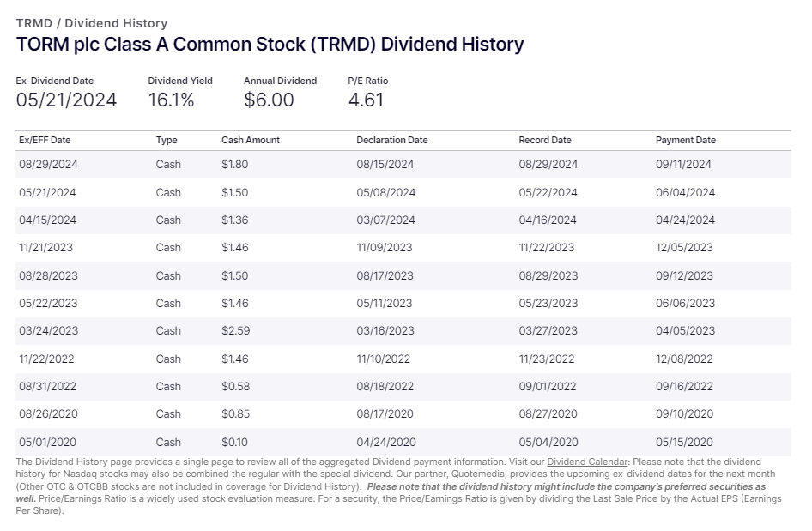Screen dimensions: 812x531
Task: Select the Payment Date column header
Action: coord(685,140)
